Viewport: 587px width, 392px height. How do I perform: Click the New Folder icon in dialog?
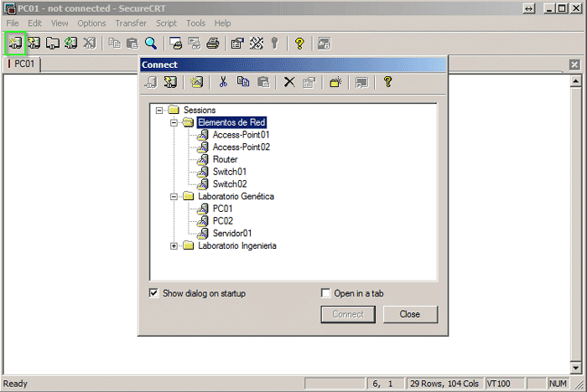(335, 82)
